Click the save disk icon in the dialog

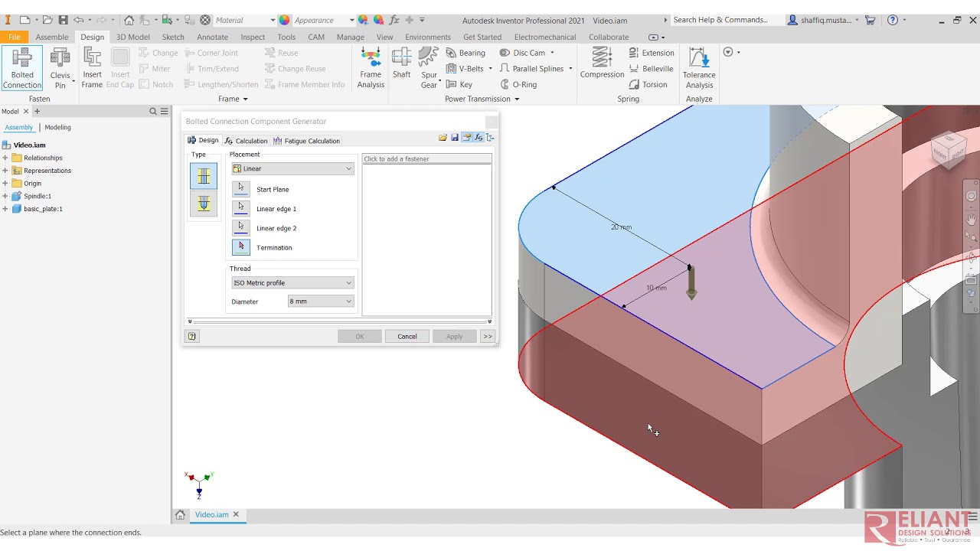point(455,138)
